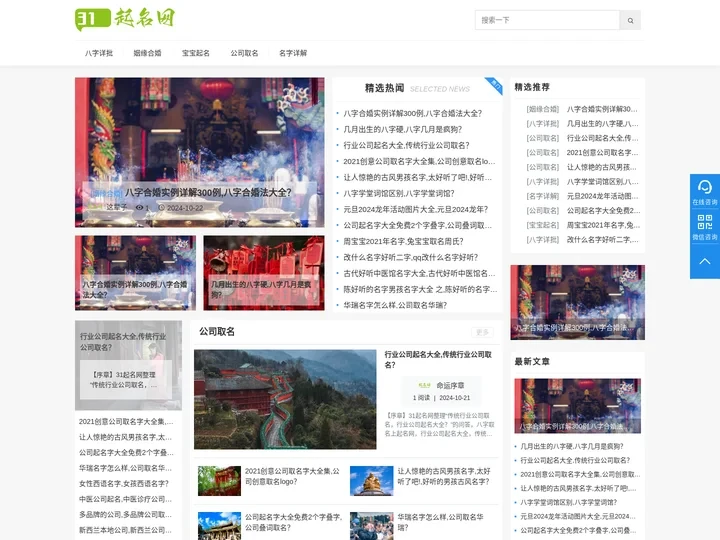Viewport: 720px width, 540px height.
Task: Open 中医公司起名,中医诊疗公司 link
Action: [x=125, y=499]
